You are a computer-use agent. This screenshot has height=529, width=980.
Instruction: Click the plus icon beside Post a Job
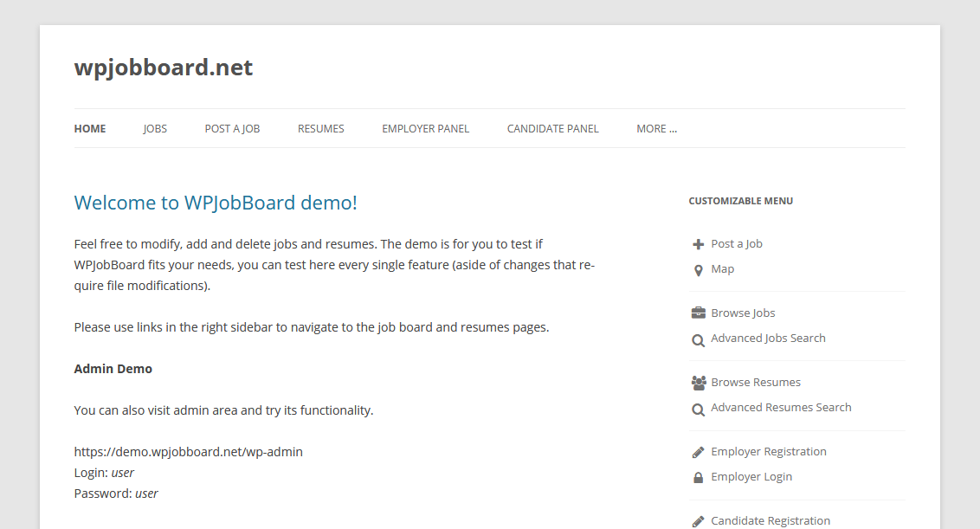point(698,244)
